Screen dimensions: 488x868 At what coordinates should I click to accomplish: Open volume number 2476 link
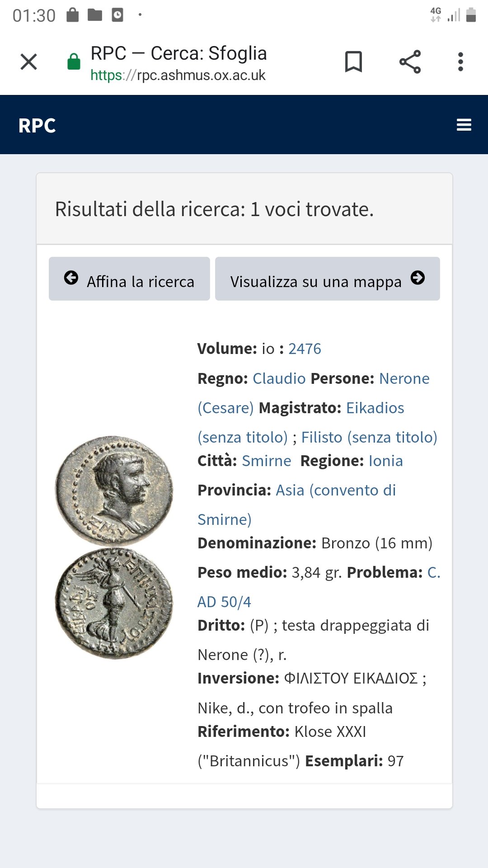(x=305, y=349)
